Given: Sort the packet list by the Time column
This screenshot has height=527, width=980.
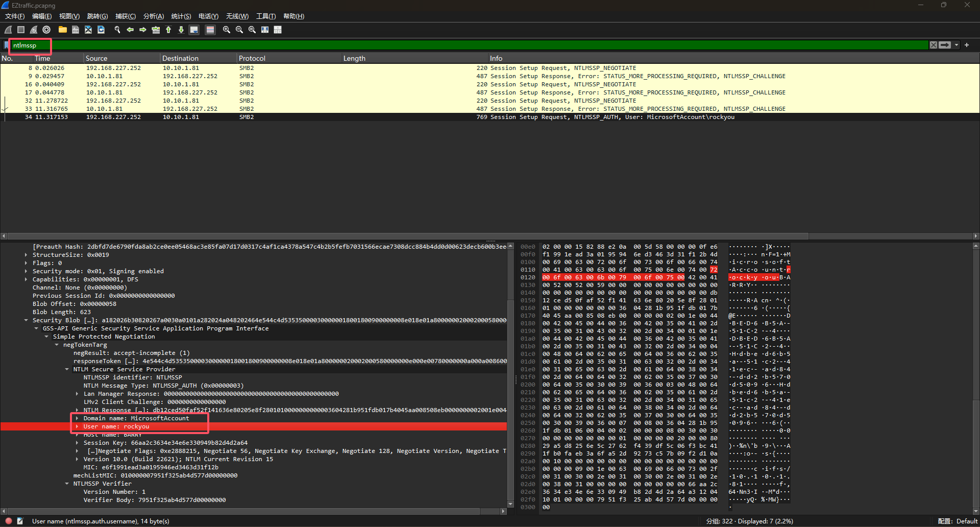Looking at the screenshot, I should pos(58,58).
